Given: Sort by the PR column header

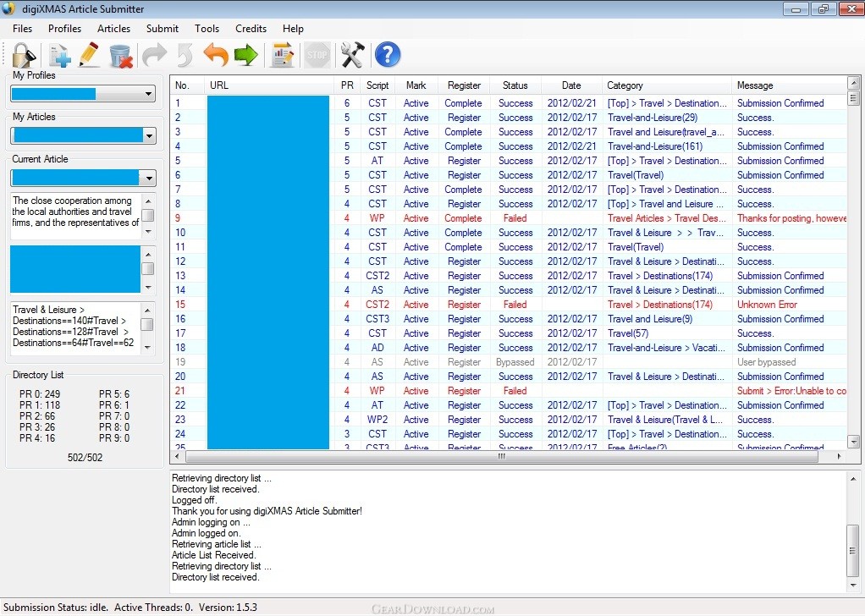Looking at the screenshot, I should [347, 85].
